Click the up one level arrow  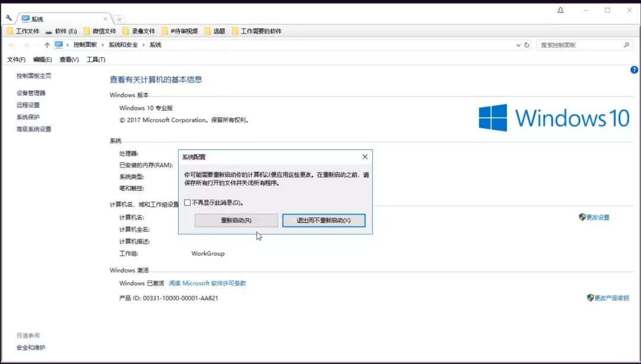click(x=47, y=44)
